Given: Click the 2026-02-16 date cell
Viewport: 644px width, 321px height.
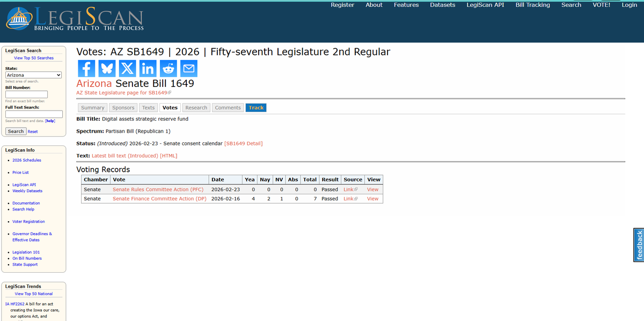Looking at the screenshot, I should coord(224,199).
